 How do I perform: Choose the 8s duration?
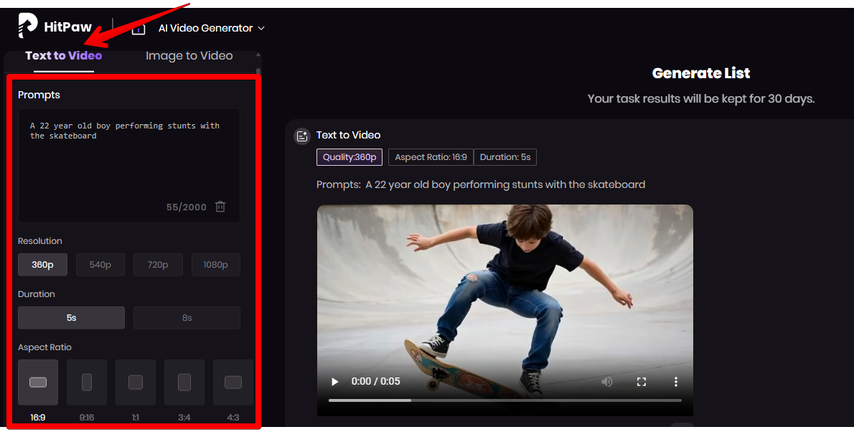tap(187, 318)
